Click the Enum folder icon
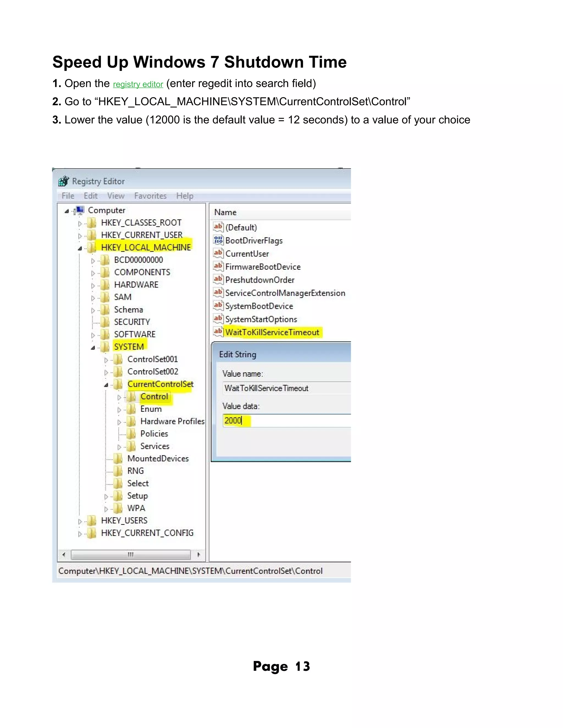The height and width of the screenshot is (728, 563). 131,409
